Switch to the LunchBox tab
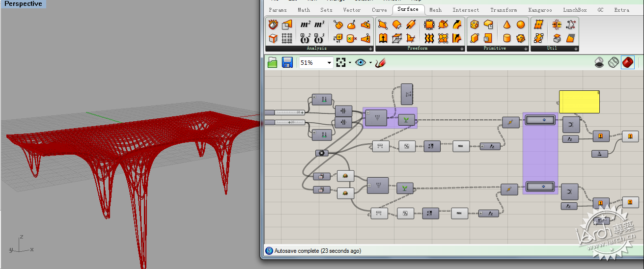This screenshot has width=644, height=269. (x=575, y=10)
